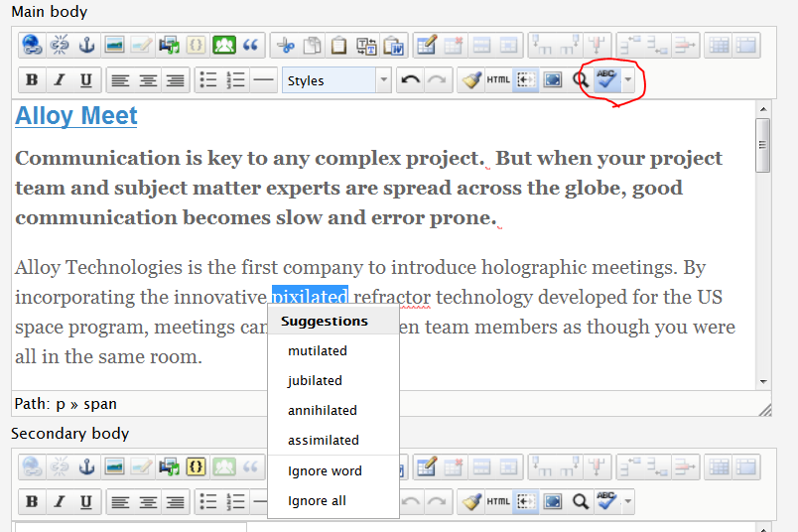
Task: Click the spell check icon in Main body toolbar
Action: click(606, 80)
